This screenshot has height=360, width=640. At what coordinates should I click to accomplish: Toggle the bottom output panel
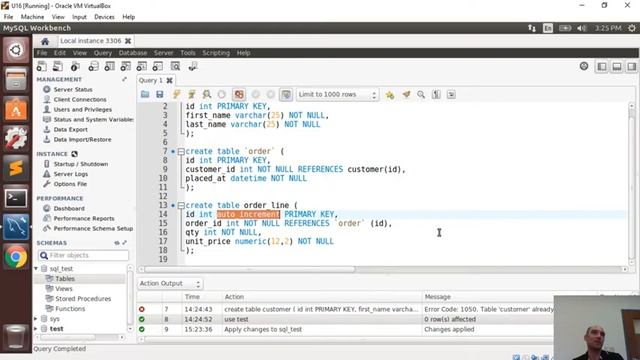point(617,67)
